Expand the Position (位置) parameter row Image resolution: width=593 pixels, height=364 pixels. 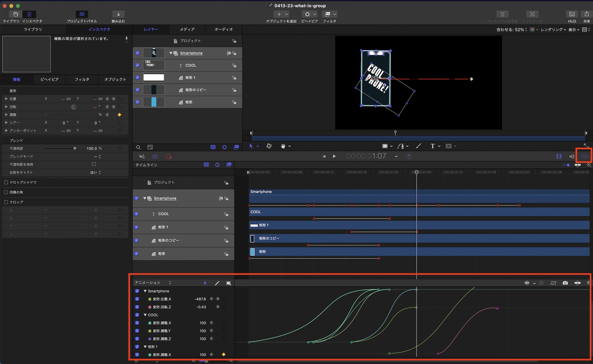(x=6, y=99)
